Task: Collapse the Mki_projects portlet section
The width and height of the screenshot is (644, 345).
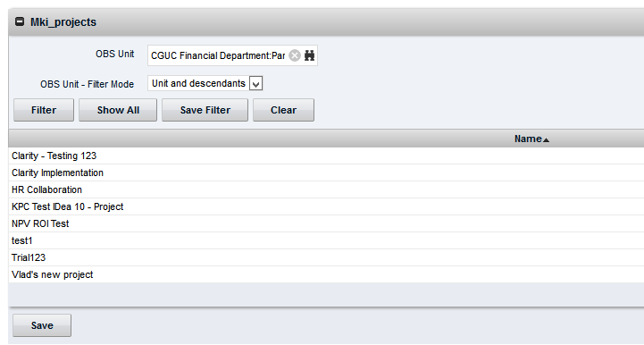Action: tap(20, 21)
